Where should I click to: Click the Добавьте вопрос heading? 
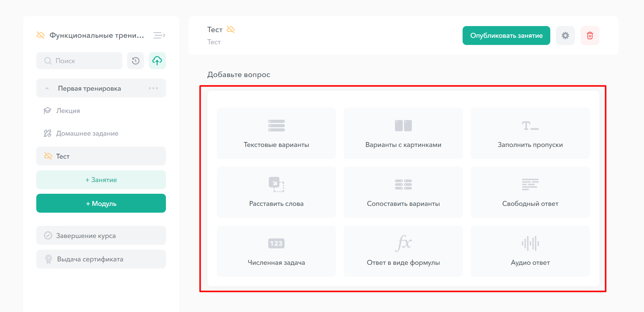click(x=238, y=74)
